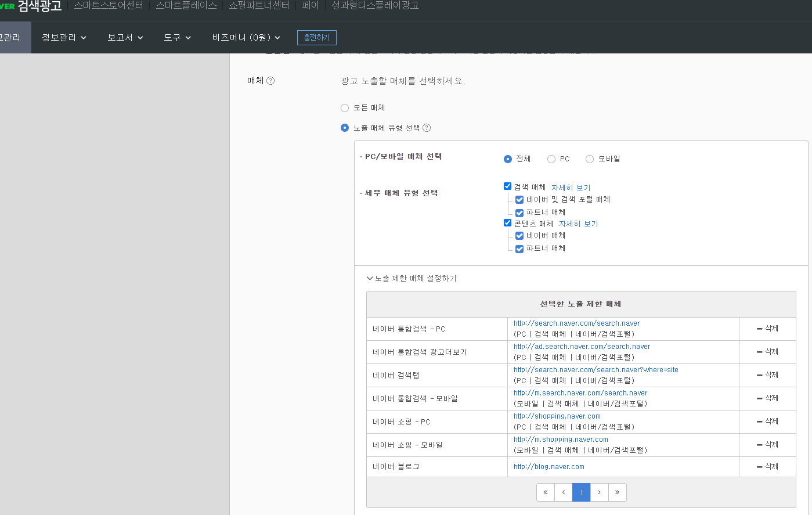Go to previous page with ‹ button
812x515 pixels.
click(x=564, y=492)
